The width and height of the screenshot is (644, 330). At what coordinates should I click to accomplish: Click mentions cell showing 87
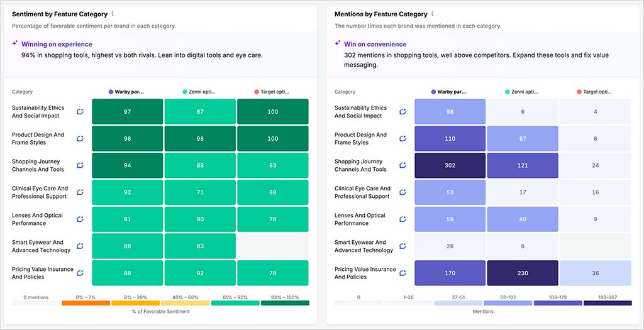click(523, 139)
